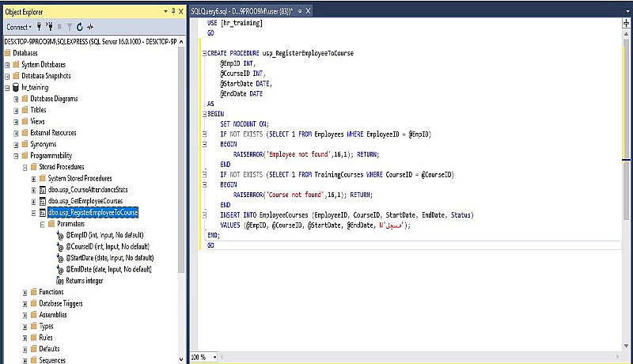
Task: Collapse the usp_RegisterEmployeeToCourse node
Action: [x=34, y=213]
